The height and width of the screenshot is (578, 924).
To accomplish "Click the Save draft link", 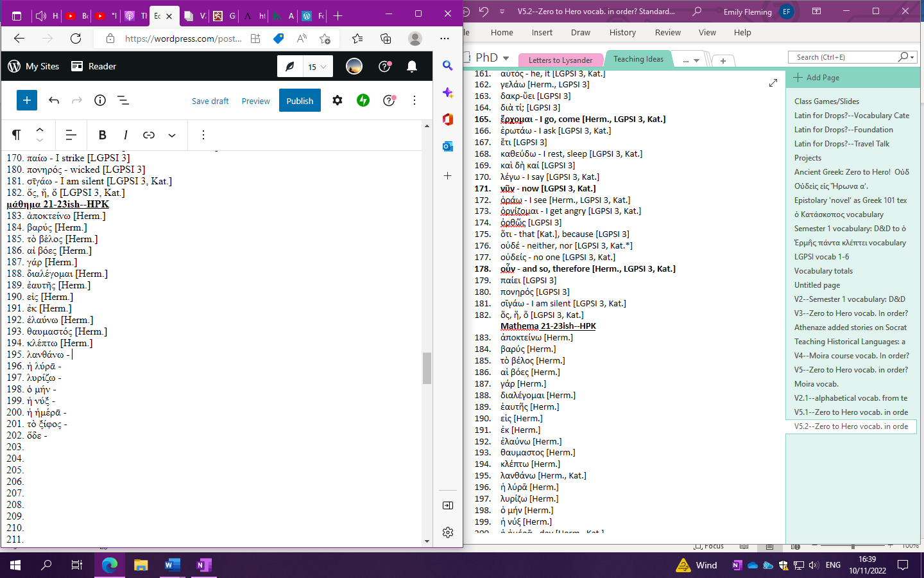I will 210,101.
